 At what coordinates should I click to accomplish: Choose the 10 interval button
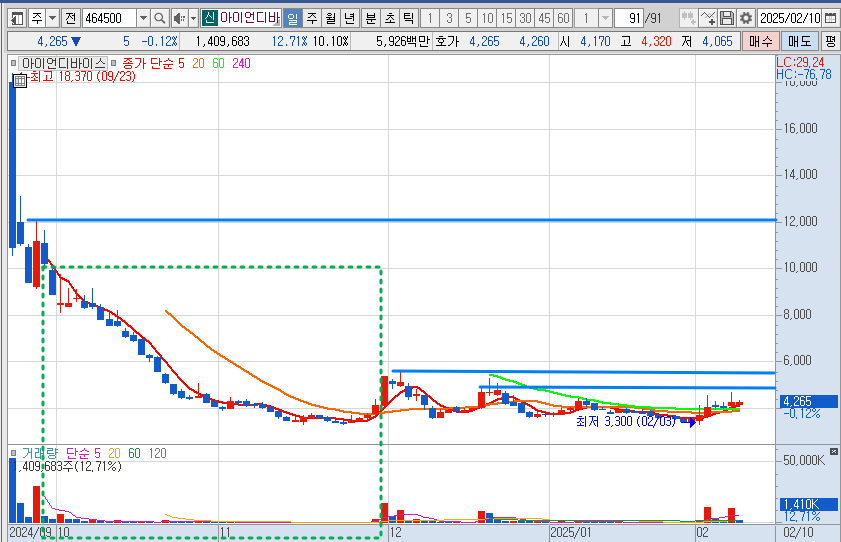pyautogui.click(x=487, y=19)
